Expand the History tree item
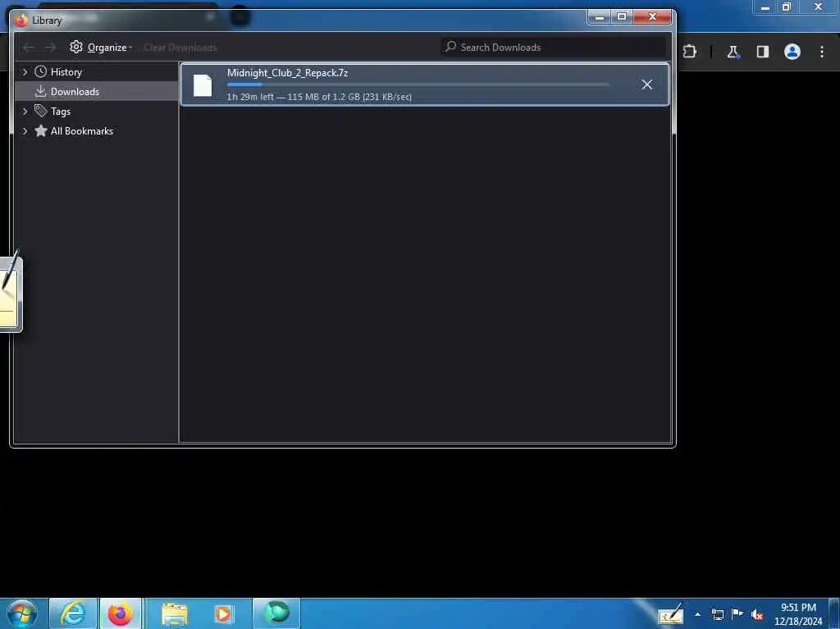Viewport: 840px width, 629px height. (25, 72)
